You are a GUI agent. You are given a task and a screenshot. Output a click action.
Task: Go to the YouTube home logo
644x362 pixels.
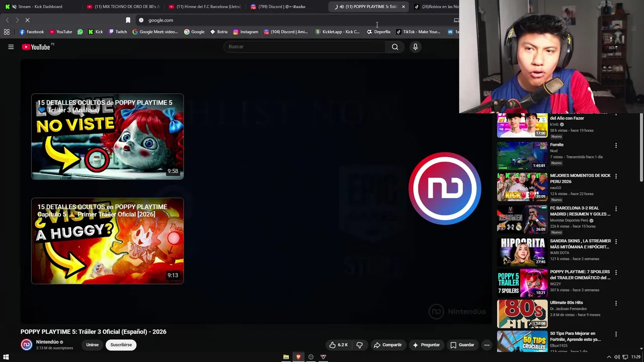pyautogui.click(x=37, y=47)
